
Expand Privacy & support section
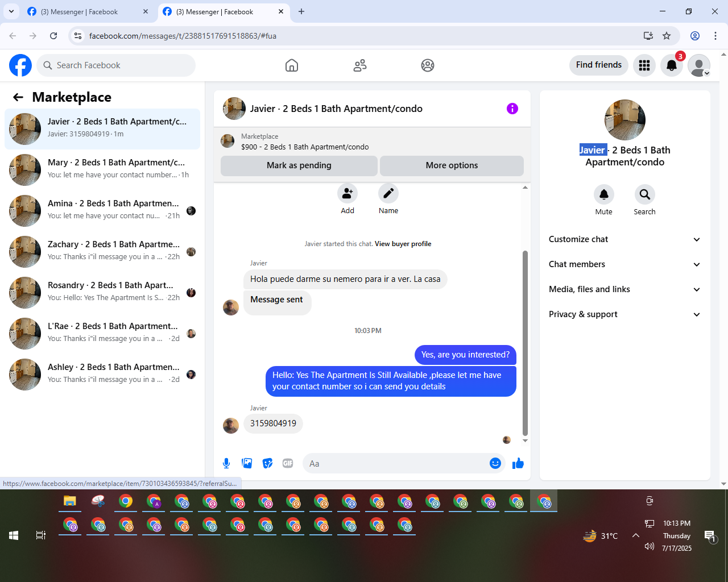click(x=625, y=314)
